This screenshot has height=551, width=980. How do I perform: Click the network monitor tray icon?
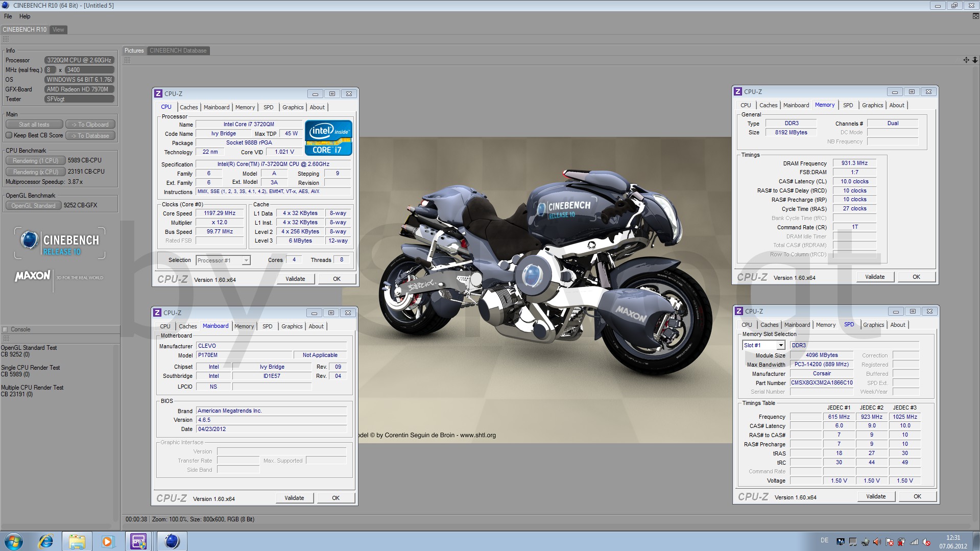point(840,542)
